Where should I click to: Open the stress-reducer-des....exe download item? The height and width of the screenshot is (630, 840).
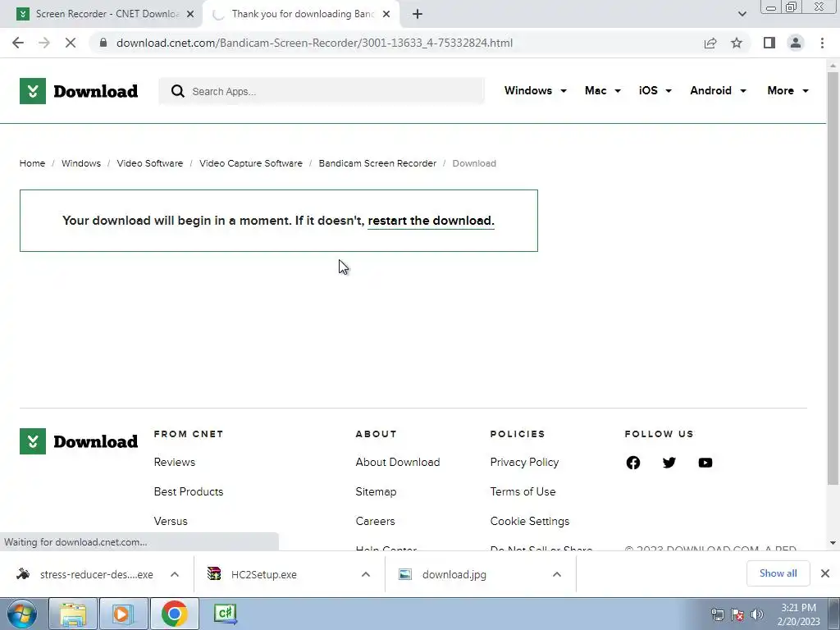[x=84, y=574]
